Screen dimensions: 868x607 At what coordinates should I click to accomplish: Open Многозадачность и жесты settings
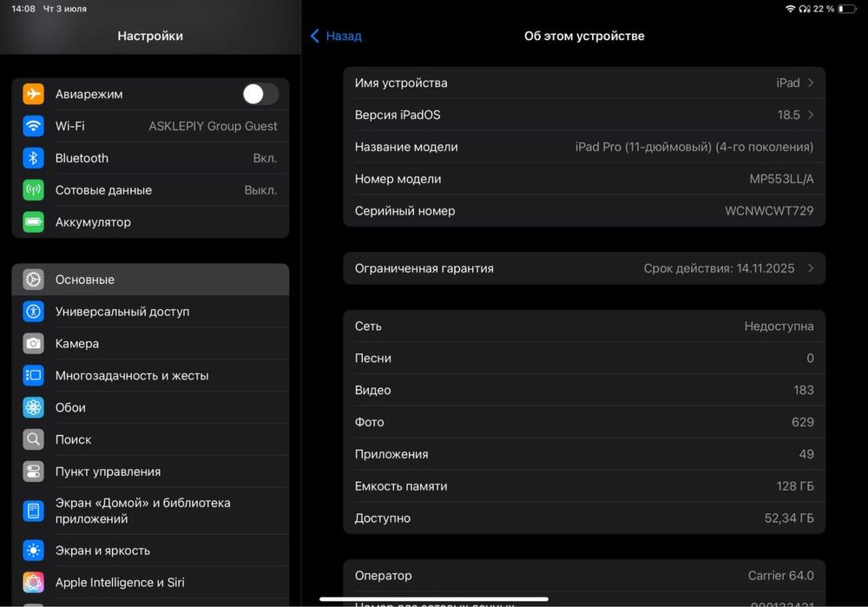[150, 375]
